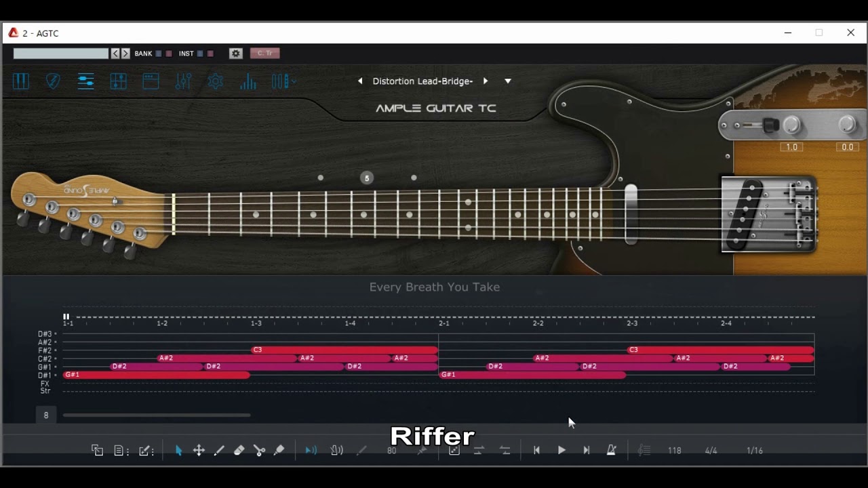This screenshot has width=868, height=488.
Task: Click the Str row label
Action: [x=45, y=391]
